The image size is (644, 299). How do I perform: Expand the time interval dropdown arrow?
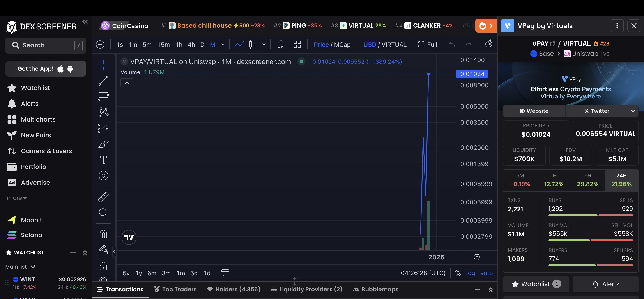[223, 45]
